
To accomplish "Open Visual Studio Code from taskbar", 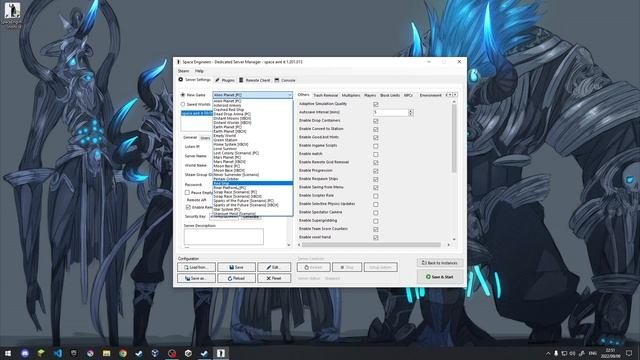I will click(58, 353).
